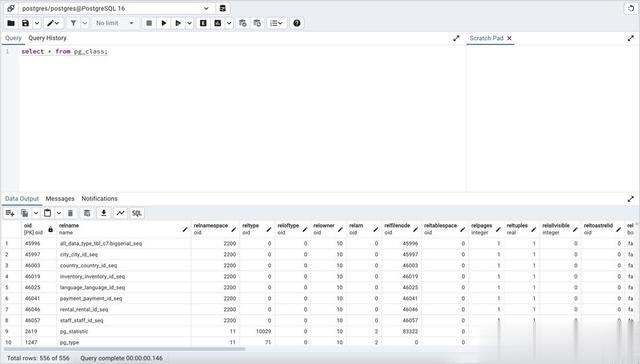Click the Add row icon
The width and height of the screenshot is (640, 364).
tap(10, 213)
